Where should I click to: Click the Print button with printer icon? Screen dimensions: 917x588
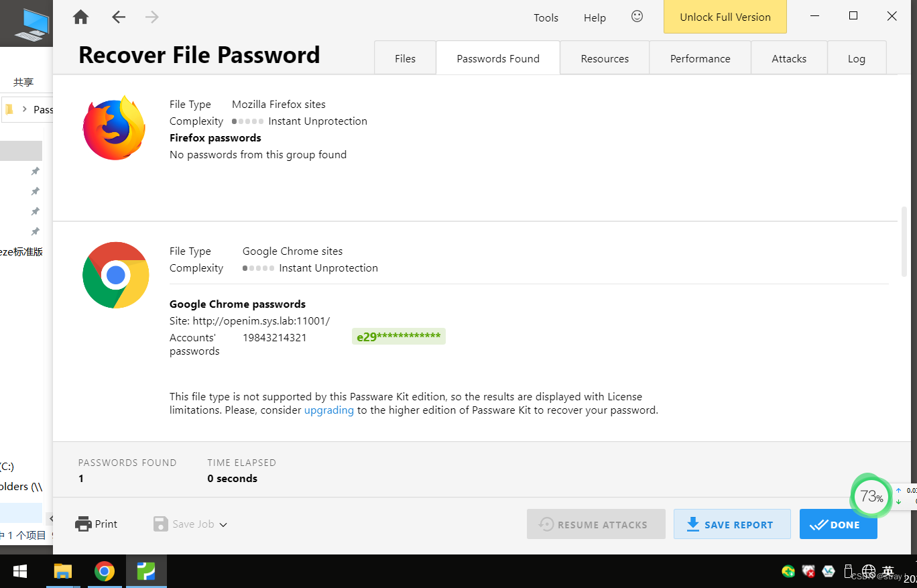(97, 524)
